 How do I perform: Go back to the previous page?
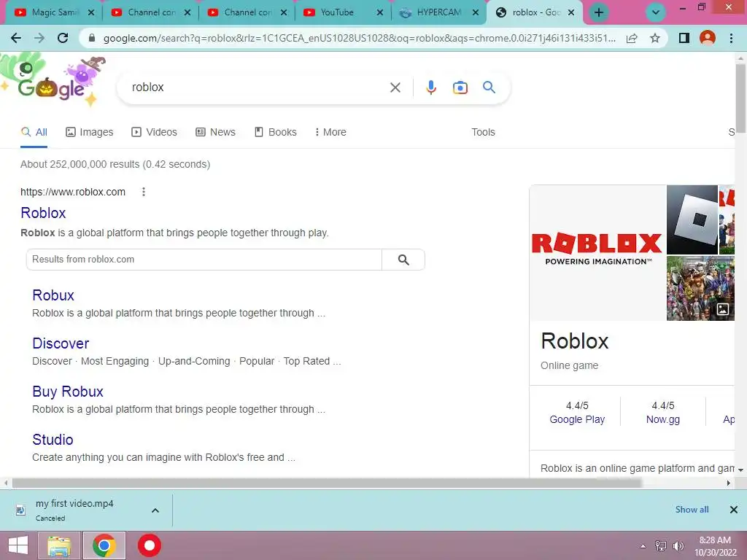tap(16, 38)
